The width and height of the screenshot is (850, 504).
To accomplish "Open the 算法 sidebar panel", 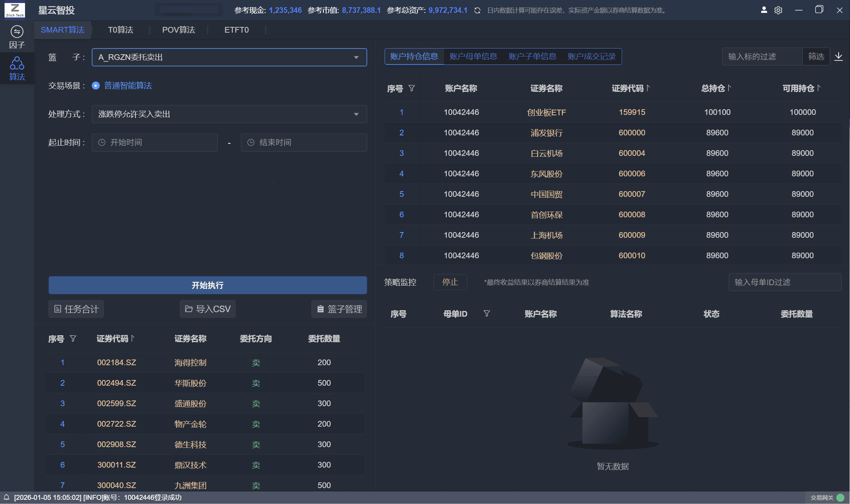I will (x=17, y=68).
